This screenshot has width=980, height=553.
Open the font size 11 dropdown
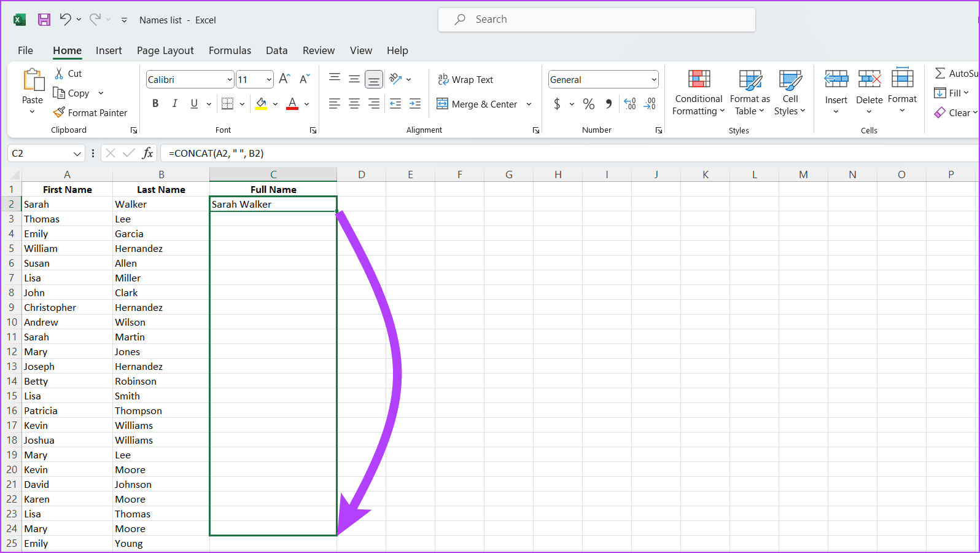click(x=269, y=80)
